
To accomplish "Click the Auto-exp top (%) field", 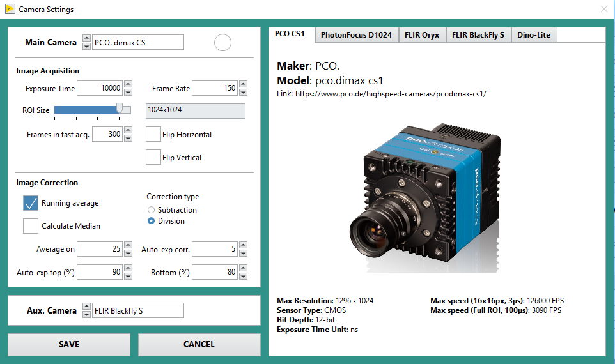I will point(100,272).
